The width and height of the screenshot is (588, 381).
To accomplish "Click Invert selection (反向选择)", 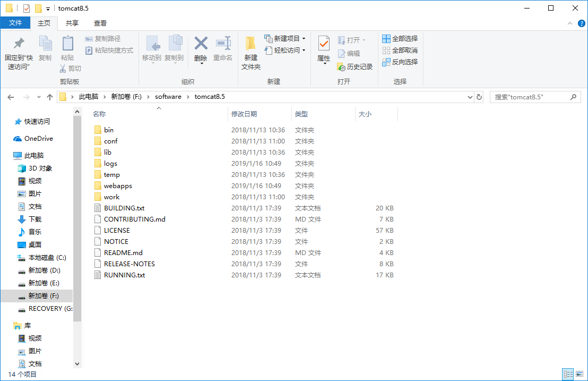I will [400, 62].
